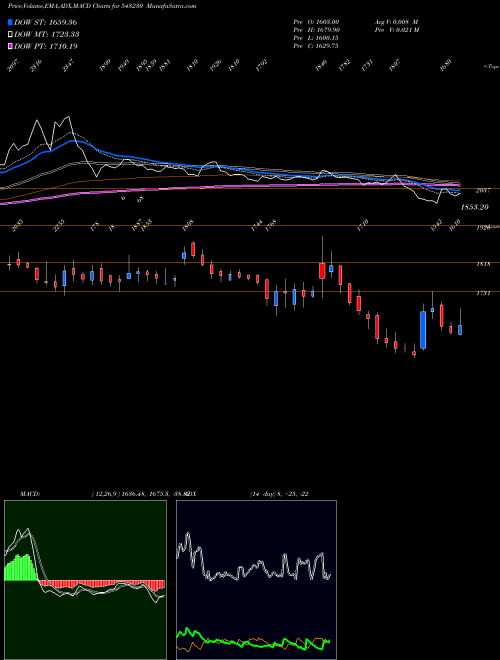Select the chart title text for 543239
This screenshot has height=660, width=500.
(102, 6)
